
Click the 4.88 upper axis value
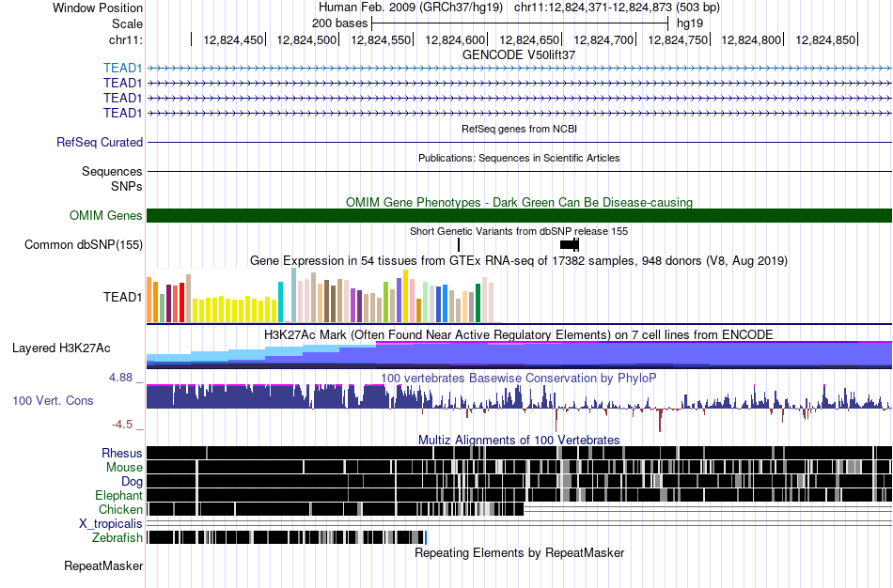pyautogui.click(x=120, y=378)
